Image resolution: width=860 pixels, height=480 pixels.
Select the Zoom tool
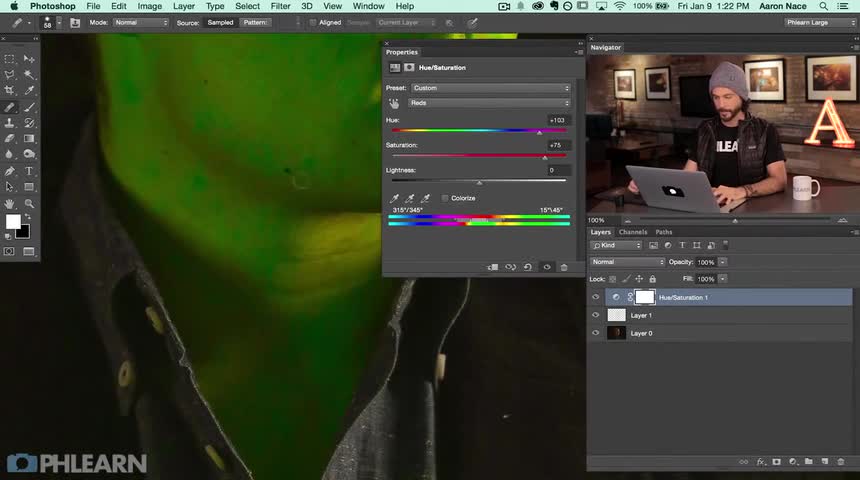click(x=29, y=204)
